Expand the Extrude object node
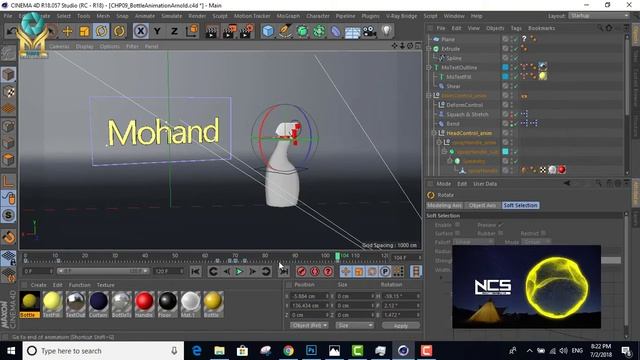This screenshot has height=360, width=640. [429, 49]
